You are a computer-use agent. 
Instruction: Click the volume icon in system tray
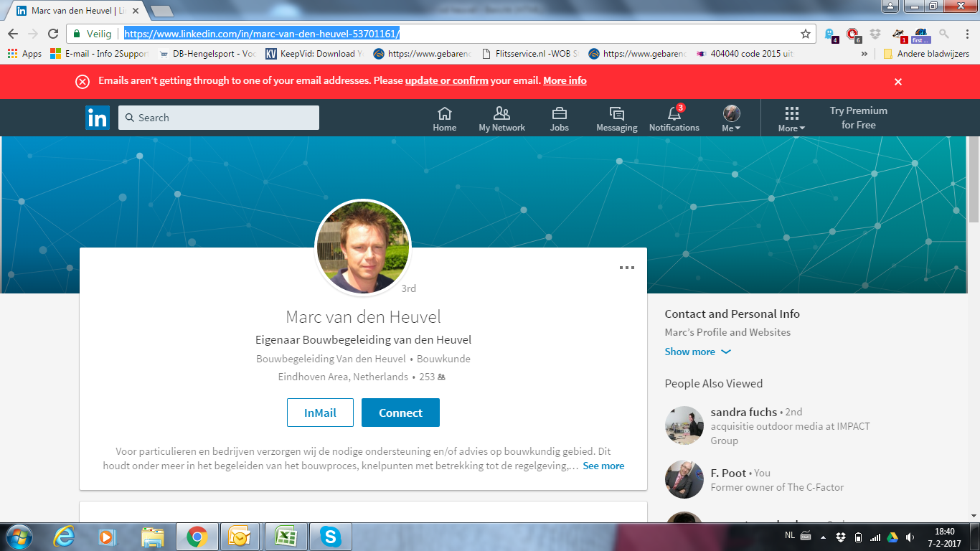(910, 537)
